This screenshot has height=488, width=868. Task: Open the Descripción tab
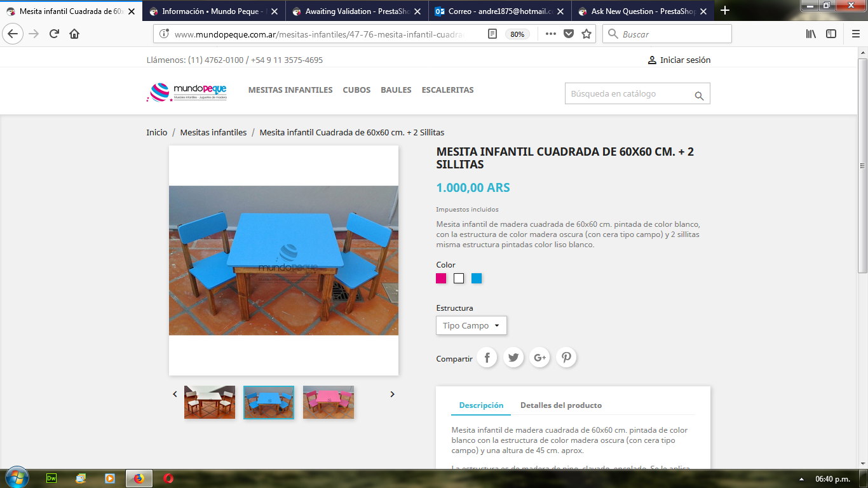[x=481, y=405]
